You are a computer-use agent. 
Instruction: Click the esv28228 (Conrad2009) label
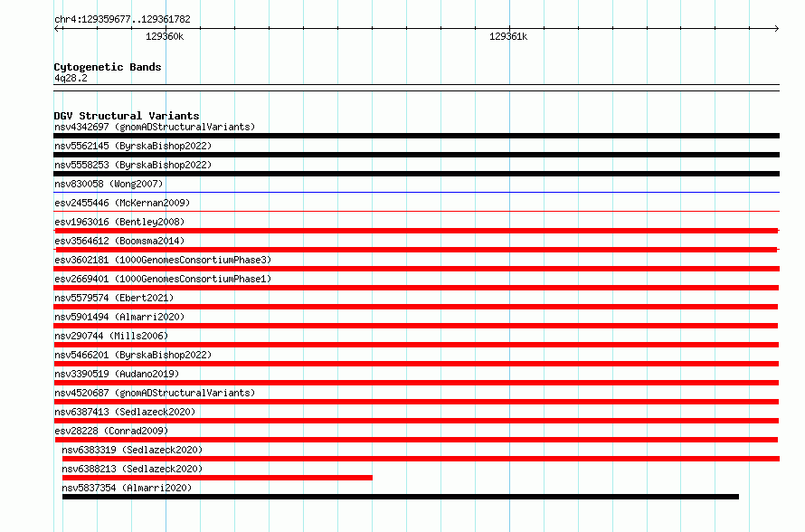[111, 431]
